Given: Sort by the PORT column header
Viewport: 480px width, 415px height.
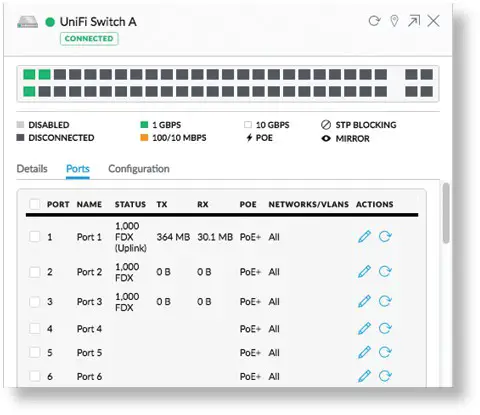Looking at the screenshot, I should tap(58, 204).
